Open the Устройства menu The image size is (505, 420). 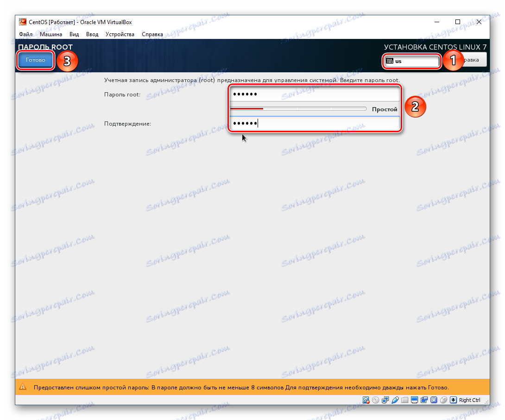[120, 34]
